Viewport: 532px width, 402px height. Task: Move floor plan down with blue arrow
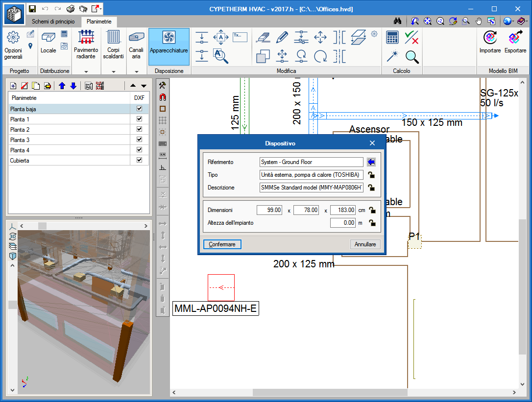(73, 86)
